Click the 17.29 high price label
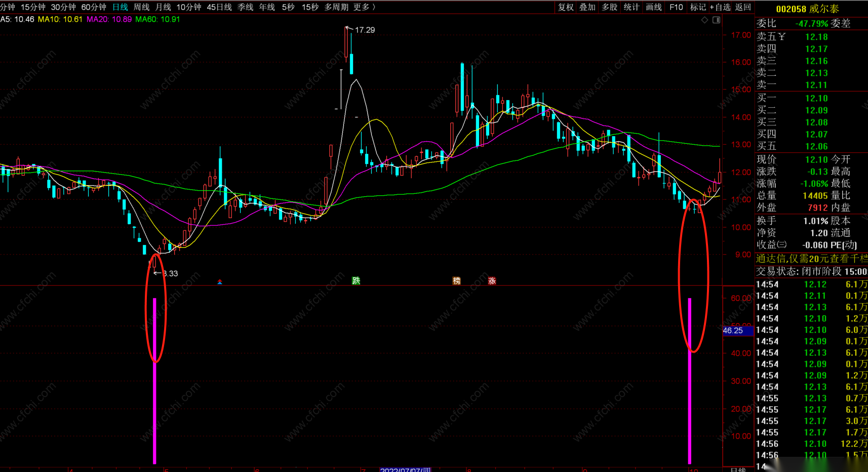Viewport: 868px width, 472px height. tap(365, 30)
